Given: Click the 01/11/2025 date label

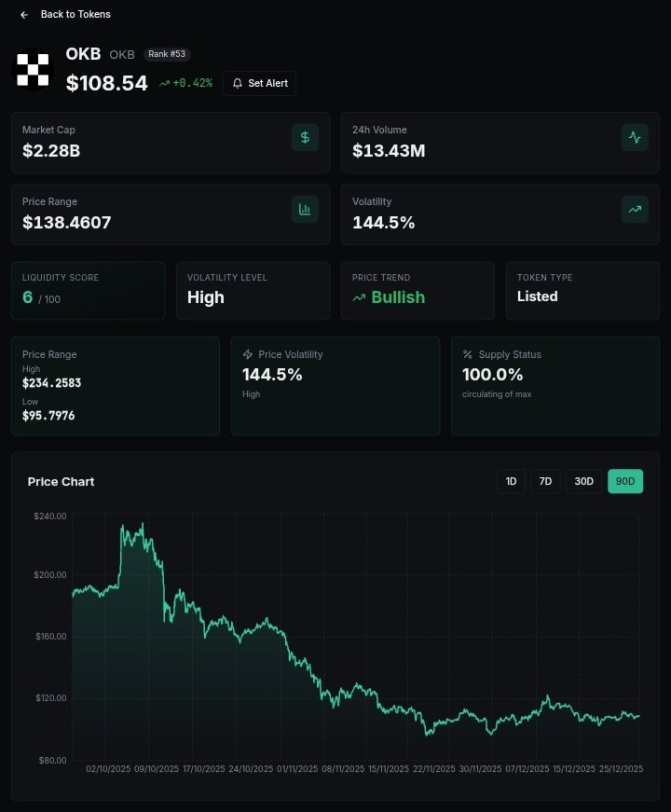Looking at the screenshot, I should [297, 769].
